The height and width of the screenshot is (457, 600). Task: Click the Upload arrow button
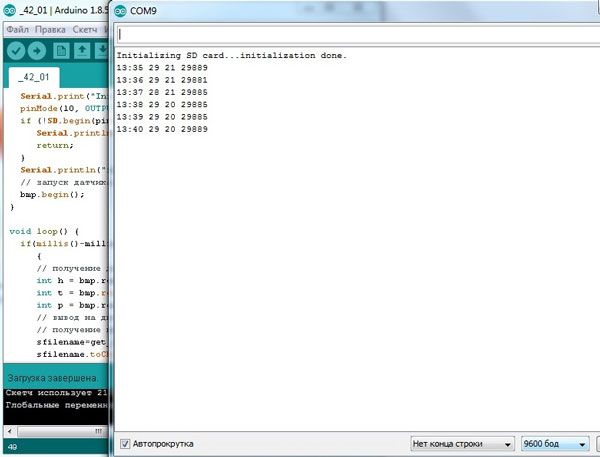(x=38, y=51)
